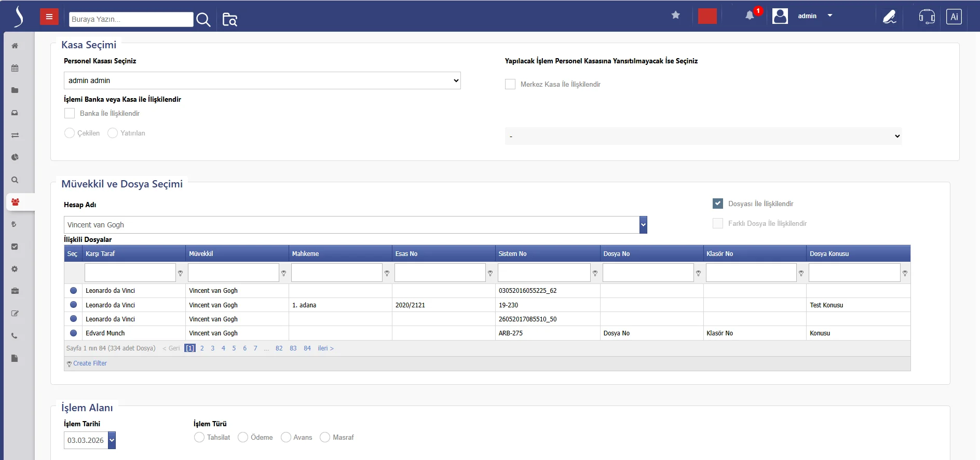This screenshot has height=460, width=980.
Task: Click the magnifier search icon in header
Action: click(x=203, y=20)
